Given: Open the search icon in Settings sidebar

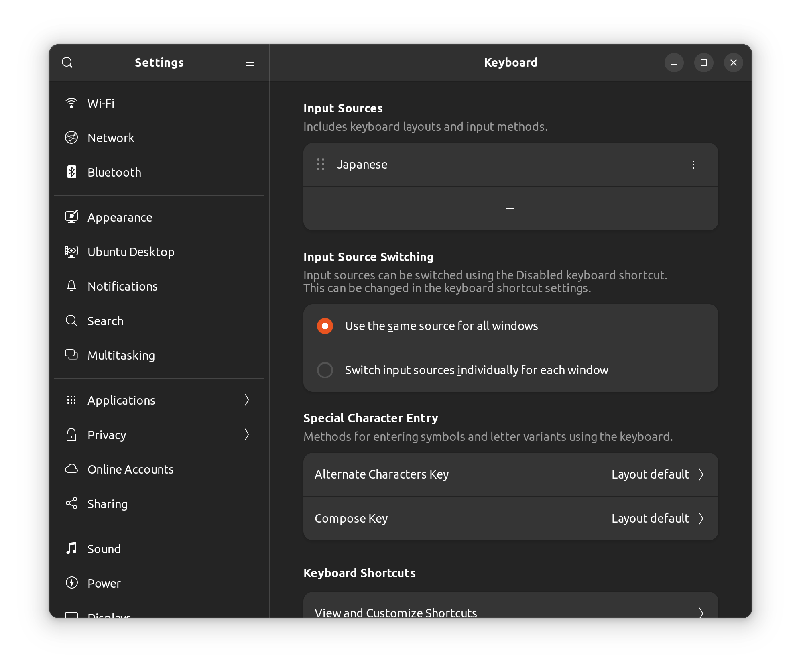Looking at the screenshot, I should pos(67,63).
